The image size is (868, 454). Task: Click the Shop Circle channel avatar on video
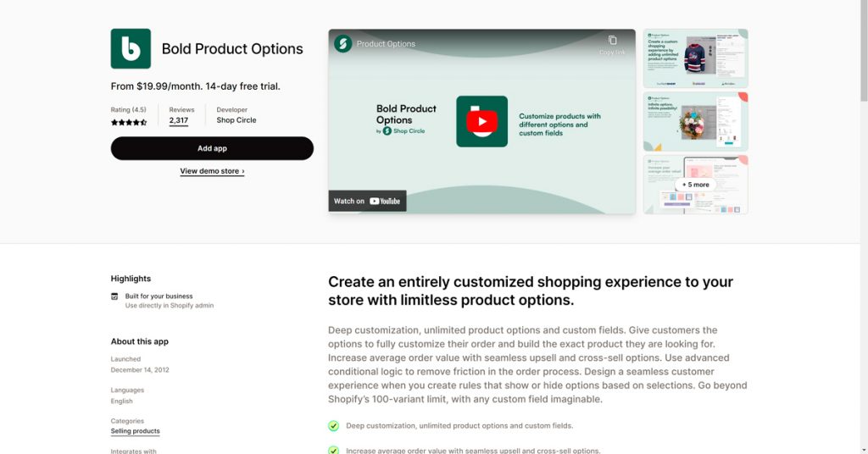(x=343, y=44)
